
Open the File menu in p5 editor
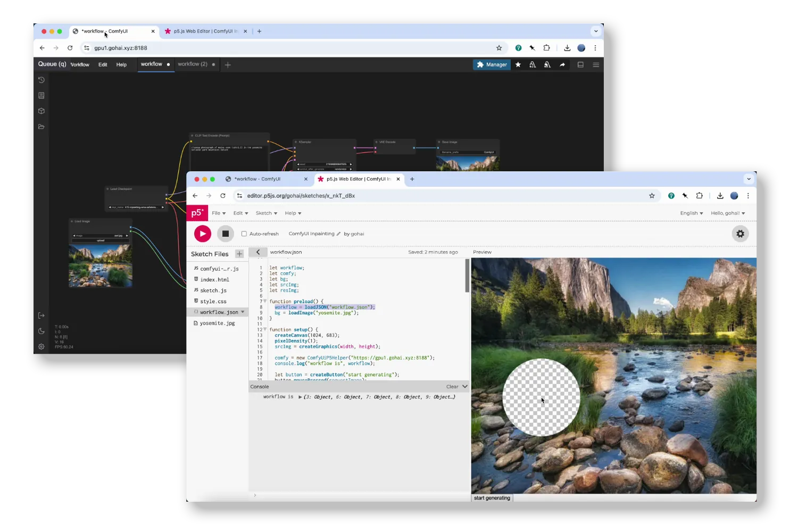point(219,213)
